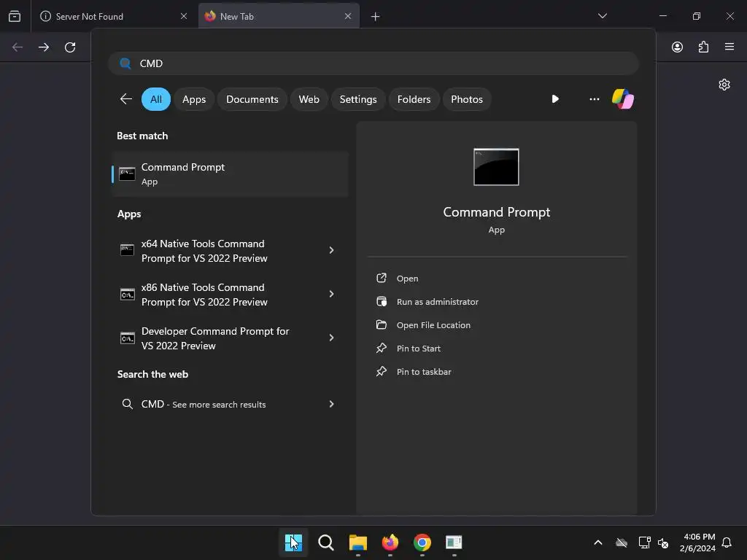Expand Developer Command Prompt chevron

[332, 338]
